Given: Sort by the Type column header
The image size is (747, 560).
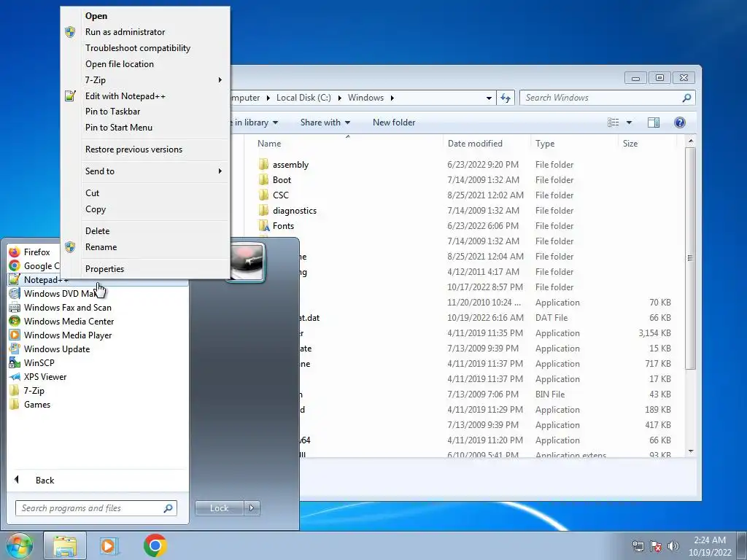Looking at the screenshot, I should (574, 144).
